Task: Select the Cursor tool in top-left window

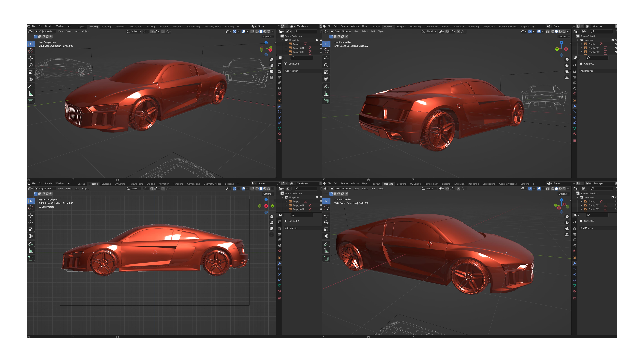Action: point(31,51)
